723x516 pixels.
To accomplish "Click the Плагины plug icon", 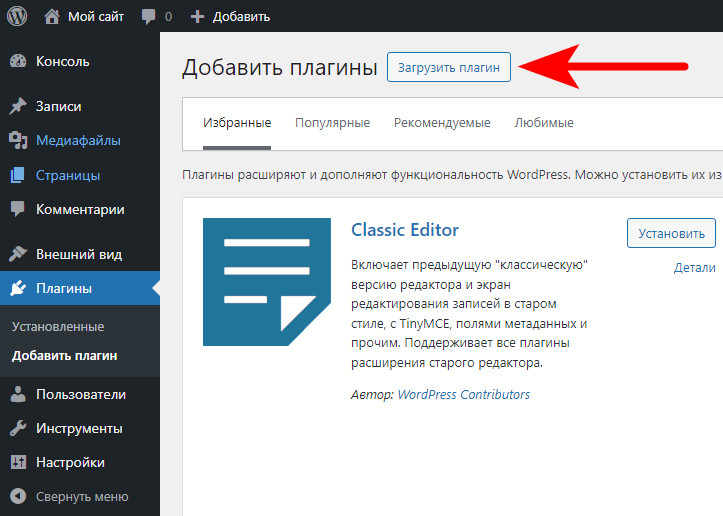I will [x=18, y=288].
